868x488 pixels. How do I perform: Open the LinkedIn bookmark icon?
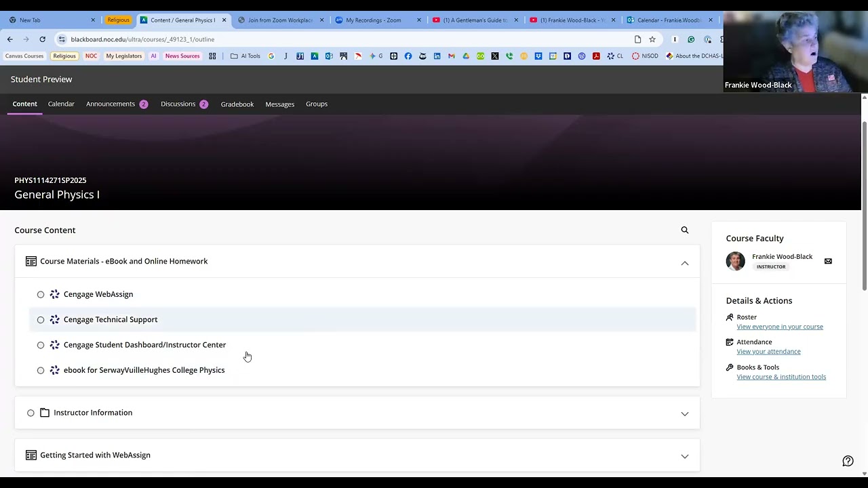coord(437,56)
